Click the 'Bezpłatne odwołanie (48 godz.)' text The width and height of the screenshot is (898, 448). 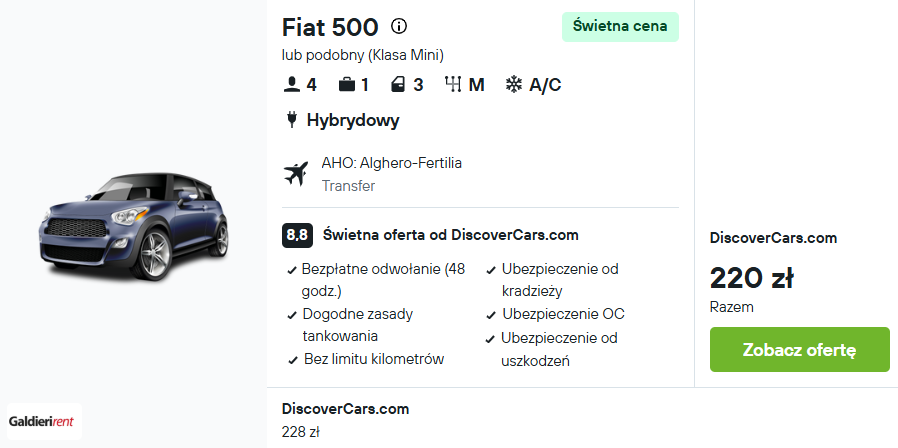383,280
